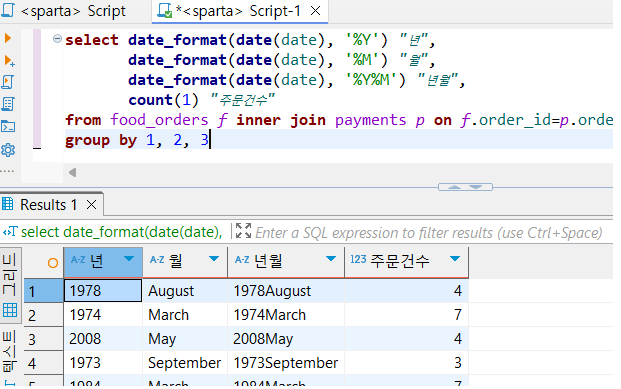Click the count(1) expression in editor
Image resolution: width=621 pixels, height=389 pixels.
point(163,100)
